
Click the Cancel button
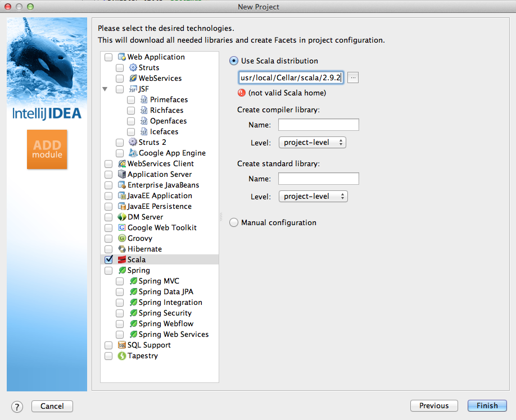pos(52,406)
